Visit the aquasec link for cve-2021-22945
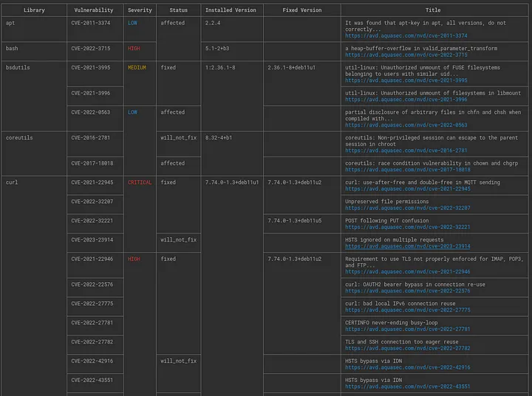532x396 pixels. pos(407,188)
